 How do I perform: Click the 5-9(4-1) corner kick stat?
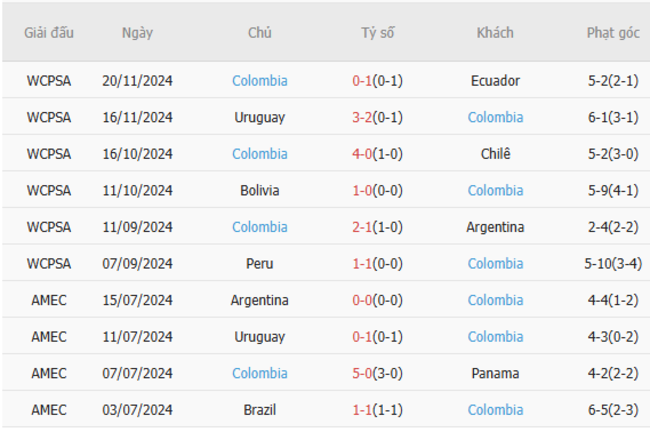[612, 190]
